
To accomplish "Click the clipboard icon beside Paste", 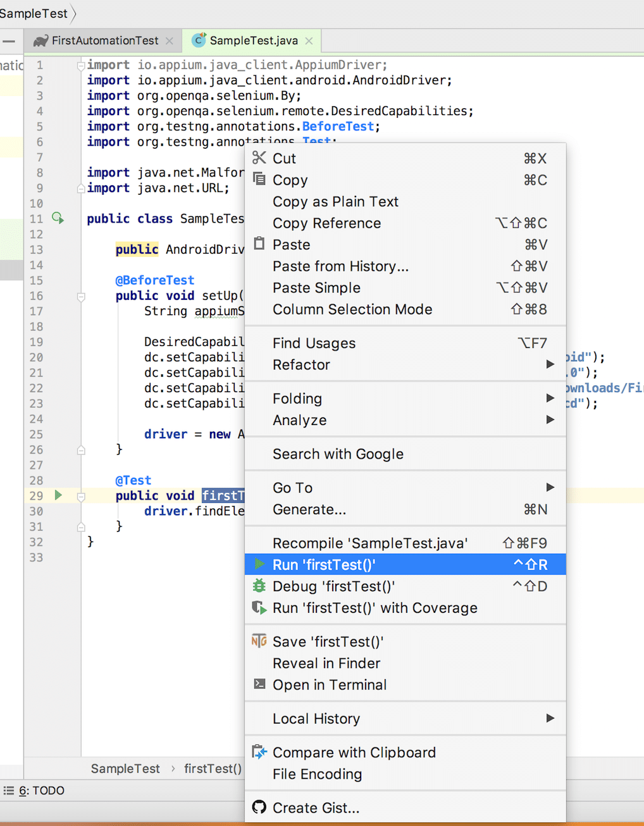I will tap(259, 244).
